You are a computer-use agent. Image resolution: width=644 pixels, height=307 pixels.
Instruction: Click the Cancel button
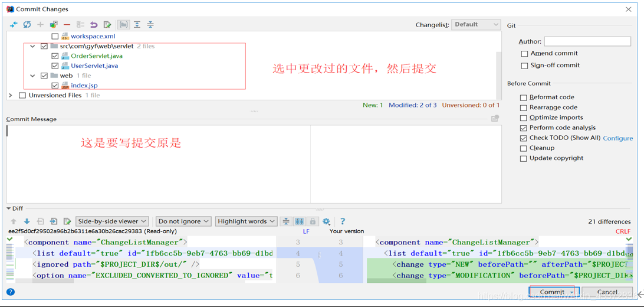[x=607, y=292]
